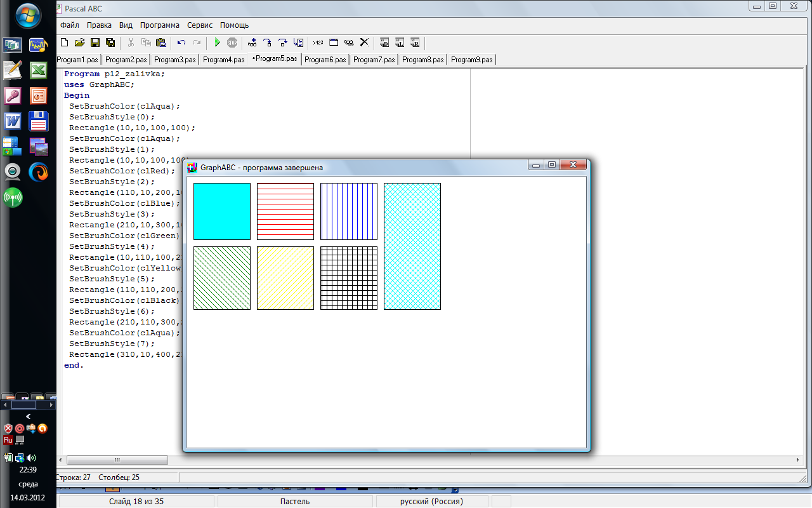Switch to Program8.pas tab
The height and width of the screenshot is (508, 812).
click(422, 60)
